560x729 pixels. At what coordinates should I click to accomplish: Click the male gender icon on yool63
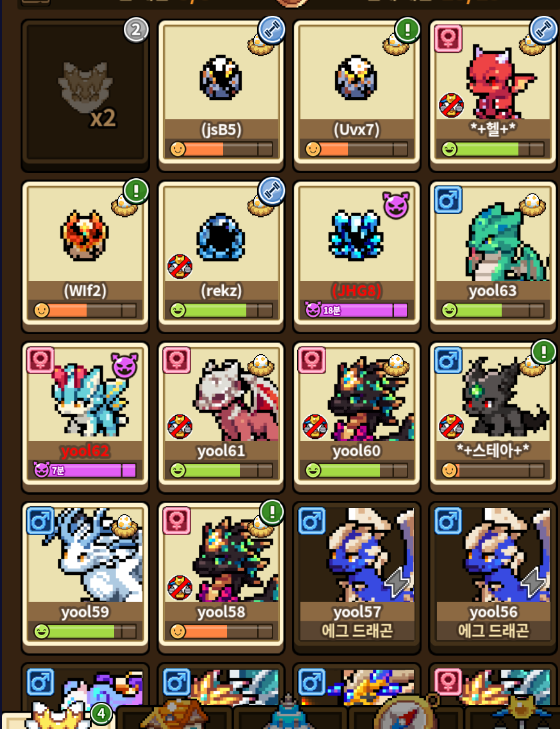(448, 199)
